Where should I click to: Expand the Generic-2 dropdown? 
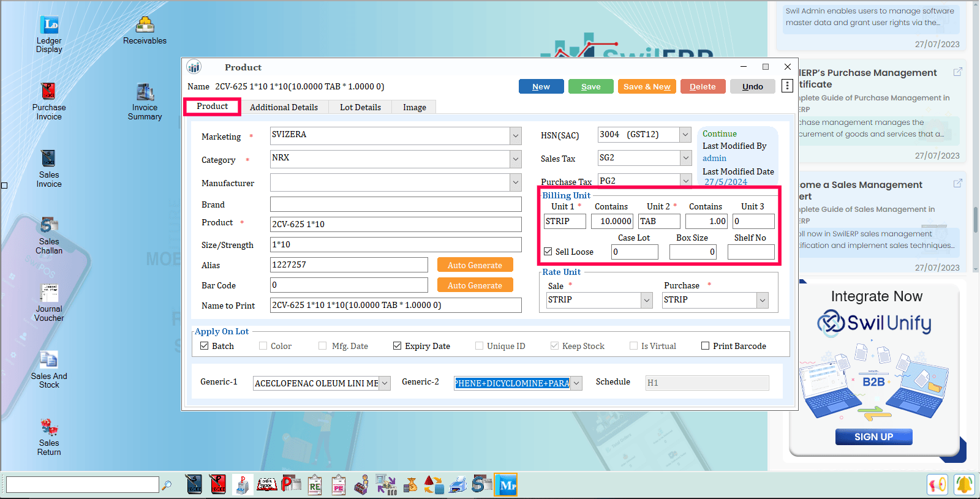pyautogui.click(x=576, y=383)
